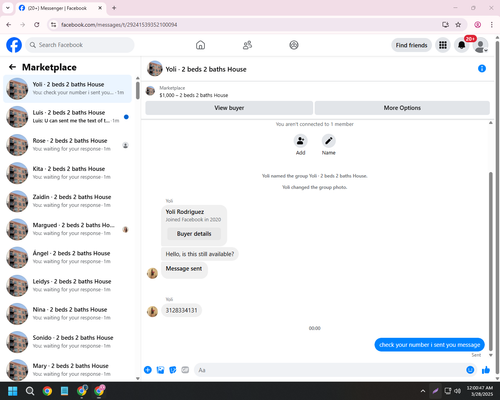Close the Messenger Facebook tab
Image resolution: width=500 pixels, height=400 pixels.
[100, 8]
